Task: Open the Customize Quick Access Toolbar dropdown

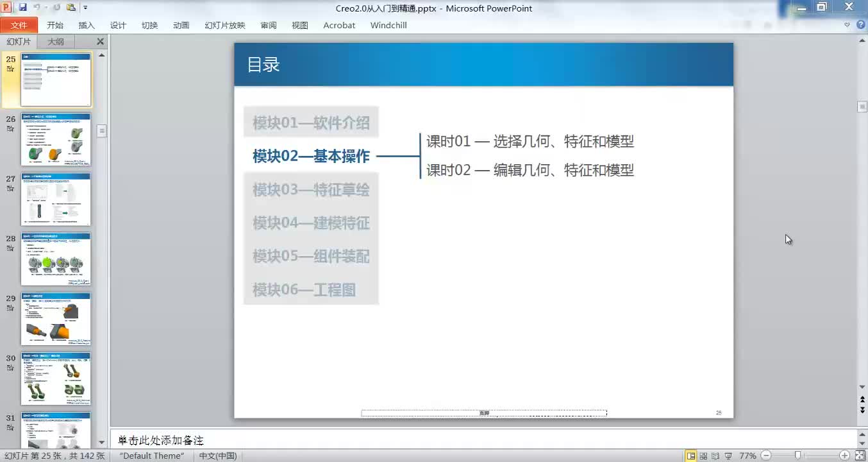Action: coord(86,8)
